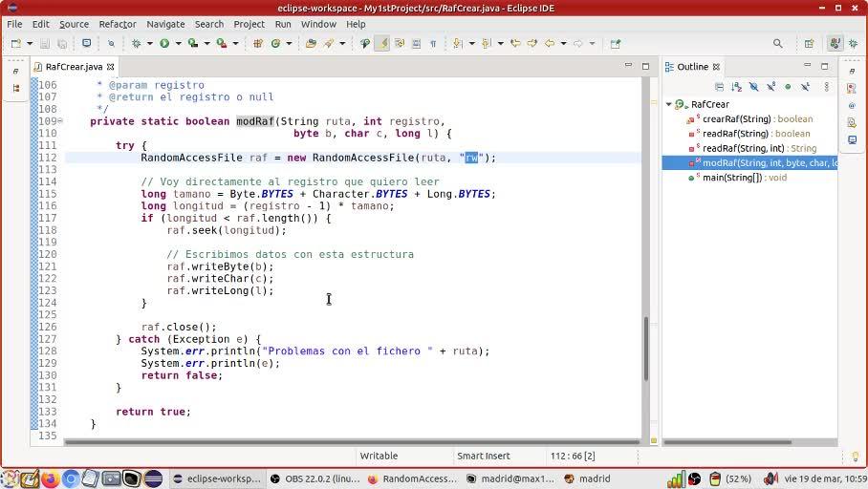Click the Run button in toolbar

pos(164,43)
